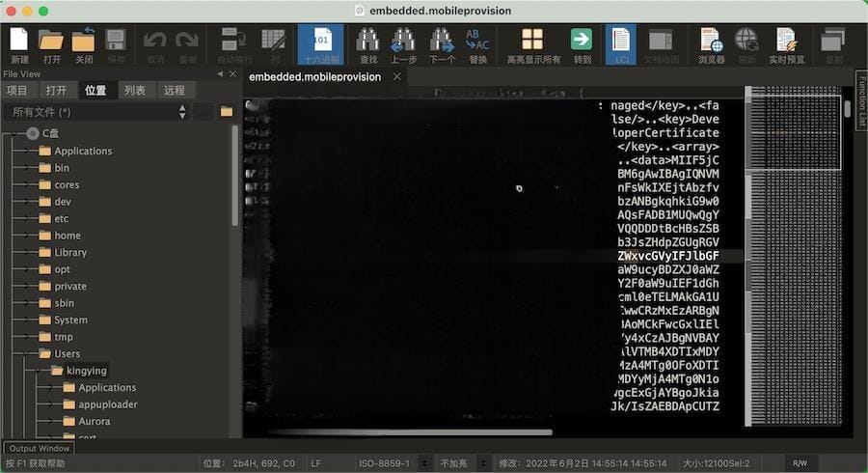This screenshot has height=473, width=868.
Task: Close the File View panel
Action: point(233,73)
